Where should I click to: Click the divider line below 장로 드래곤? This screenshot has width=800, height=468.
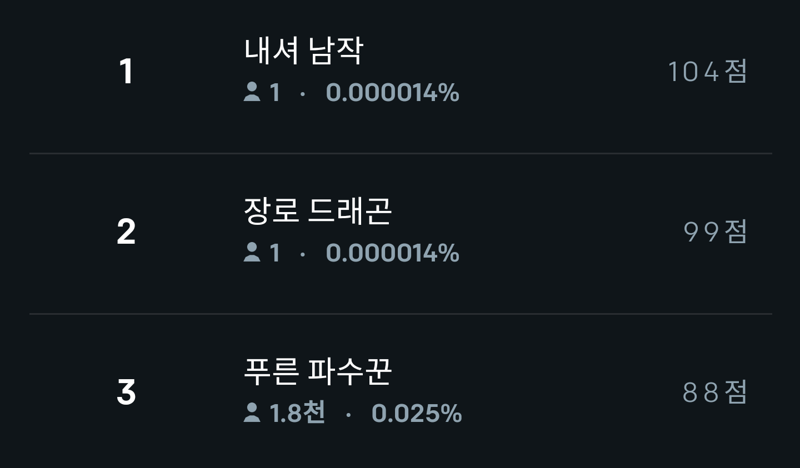[x=401, y=313]
